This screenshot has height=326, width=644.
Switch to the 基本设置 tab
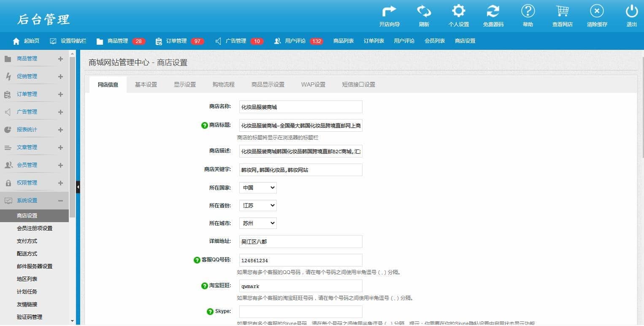[146, 84]
